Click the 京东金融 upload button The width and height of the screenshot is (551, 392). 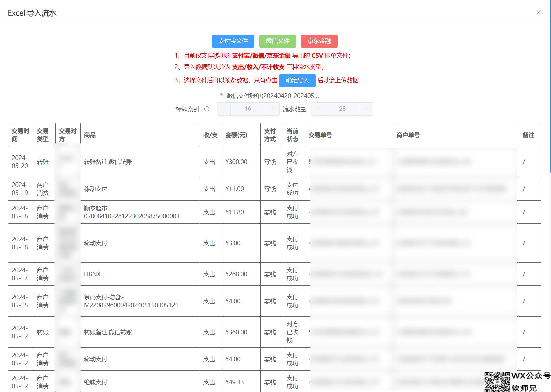tap(319, 41)
